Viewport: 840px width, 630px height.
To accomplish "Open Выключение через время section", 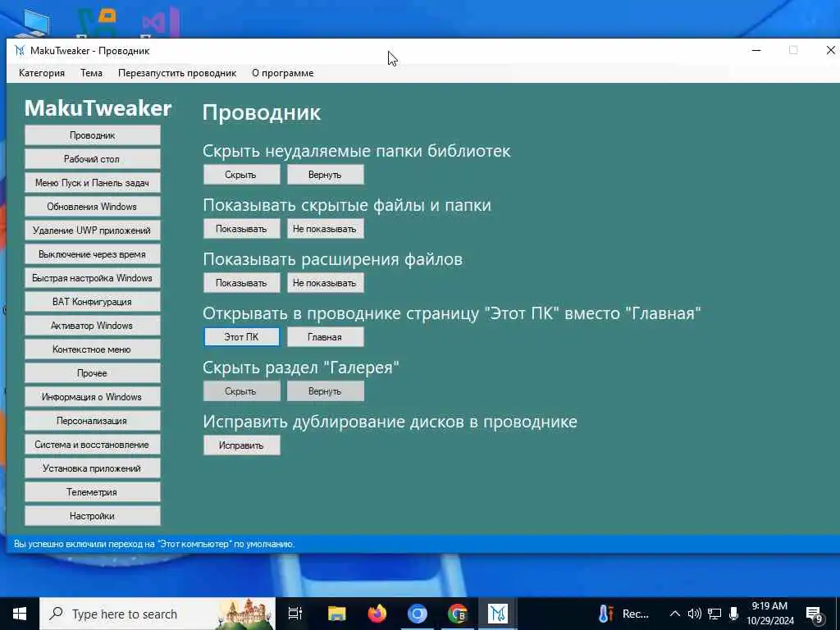I will click(x=92, y=254).
